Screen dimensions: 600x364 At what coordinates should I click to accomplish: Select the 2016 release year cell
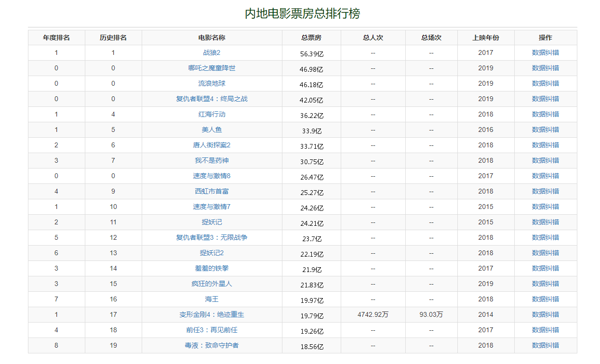pos(486,130)
